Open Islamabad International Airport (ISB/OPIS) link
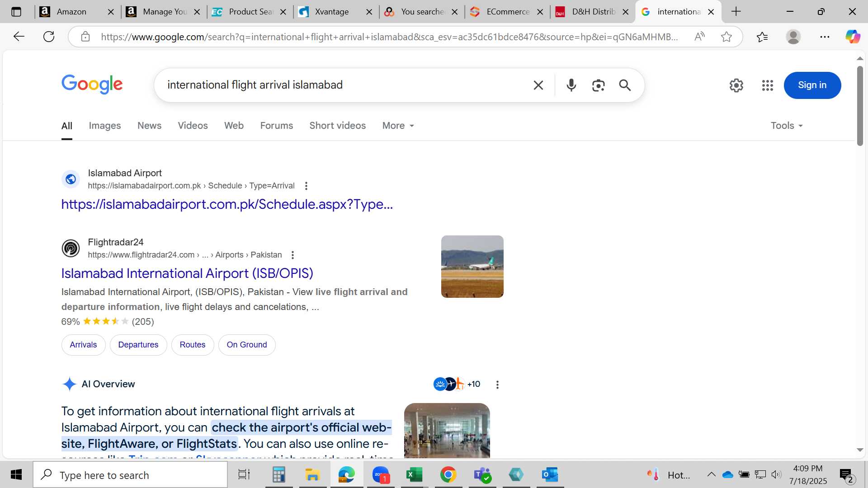Viewport: 868px width, 488px height. (187, 273)
